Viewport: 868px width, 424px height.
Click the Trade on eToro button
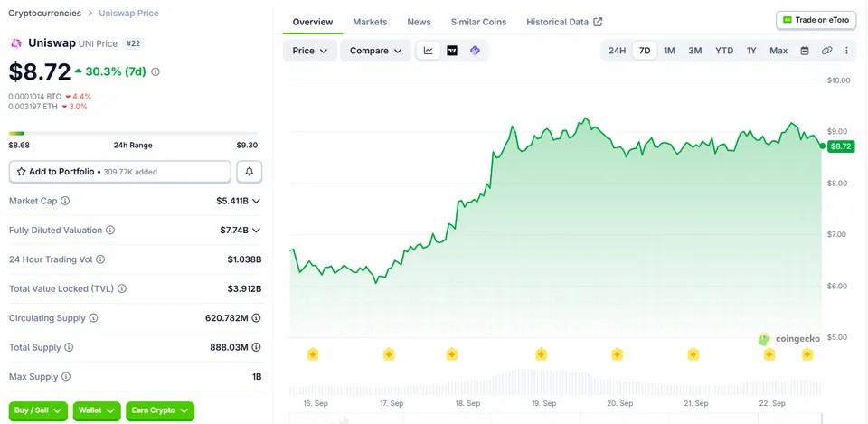tap(816, 20)
